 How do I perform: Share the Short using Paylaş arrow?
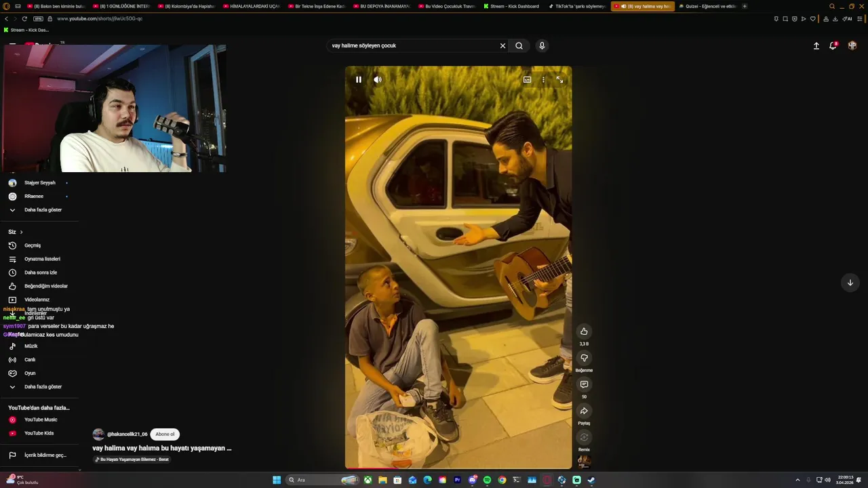[x=584, y=411]
